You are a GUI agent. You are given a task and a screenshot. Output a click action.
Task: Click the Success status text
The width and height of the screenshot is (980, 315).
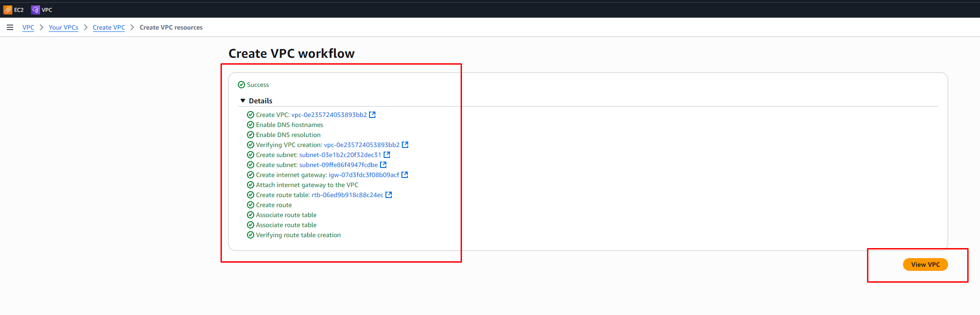click(x=258, y=85)
